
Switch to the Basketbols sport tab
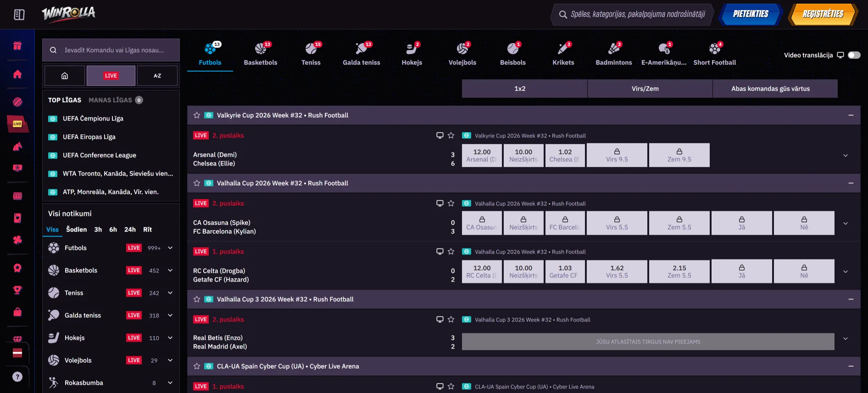261,54
